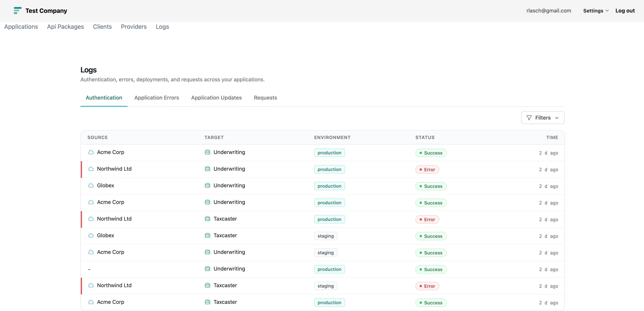Open the Filters dropdown
Viewport: 644px width, 311px height.
(543, 118)
